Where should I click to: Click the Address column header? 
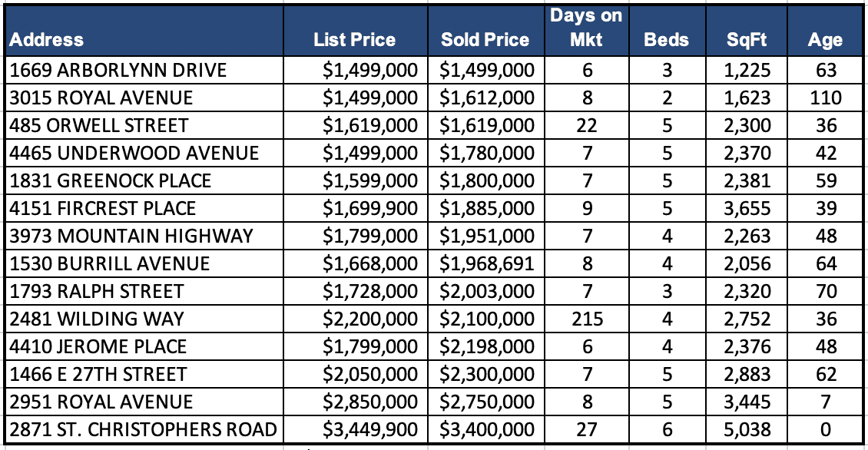point(48,40)
